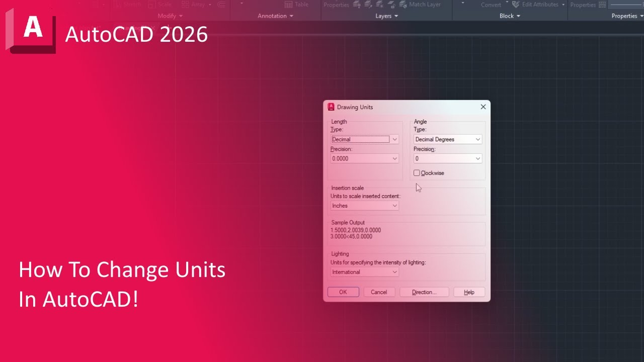
Task: Click the Convert tool in Block panel
Action: pos(491,5)
